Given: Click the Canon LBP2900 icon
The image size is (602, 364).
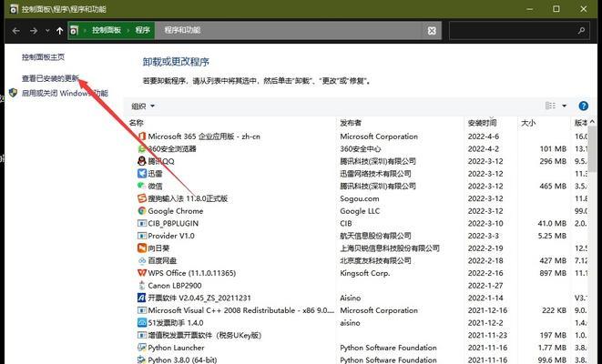Looking at the screenshot, I should pos(142,286).
